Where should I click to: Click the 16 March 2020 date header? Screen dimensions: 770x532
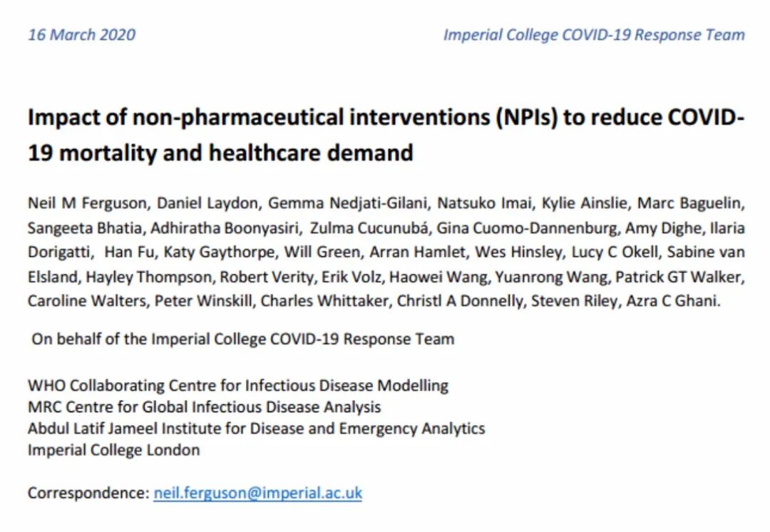(81, 35)
